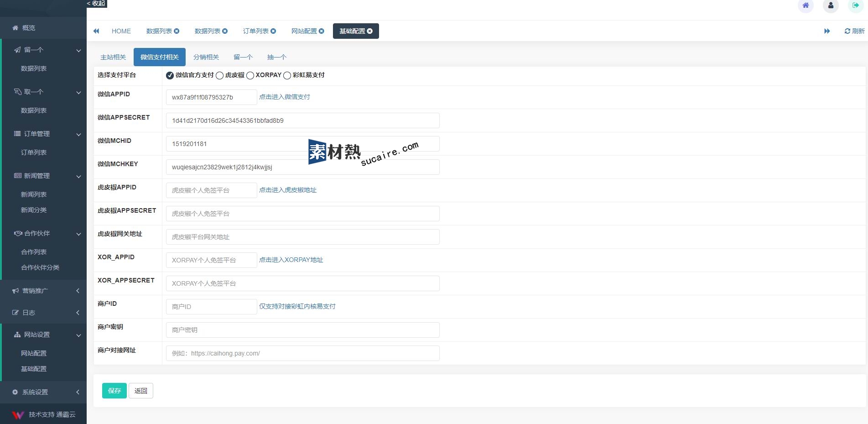Click the 返回 button
This screenshot has width=868, height=424.
coord(141,391)
